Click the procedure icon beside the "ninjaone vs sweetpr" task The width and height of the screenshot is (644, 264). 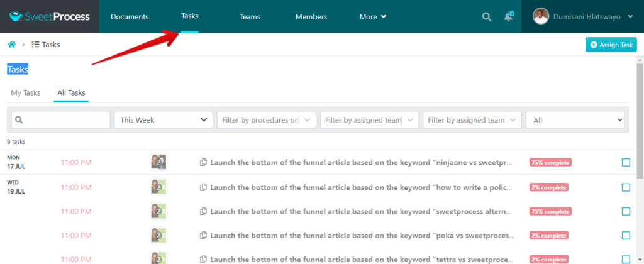(x=203, y=163)
